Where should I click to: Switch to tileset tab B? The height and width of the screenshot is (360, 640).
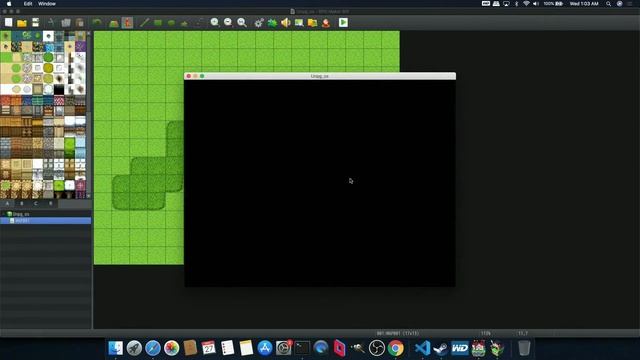pos(22,203)
